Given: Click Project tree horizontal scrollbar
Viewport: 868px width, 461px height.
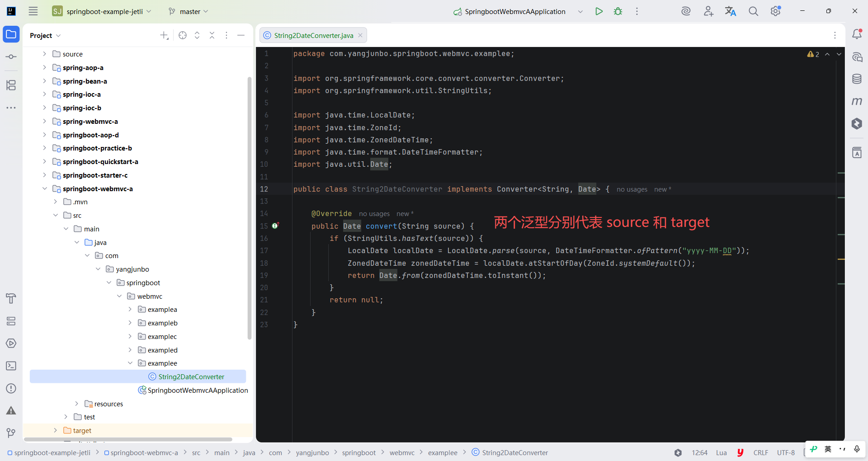Looking at the screenshot, I should 128,439.
